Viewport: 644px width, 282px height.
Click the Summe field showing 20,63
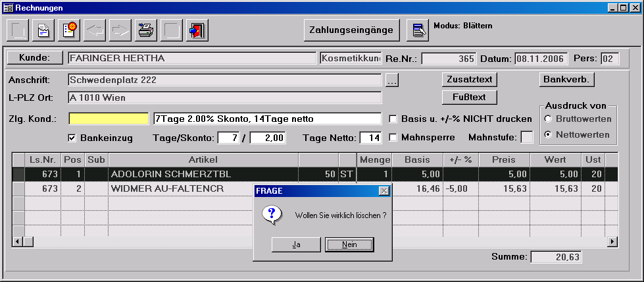pos(556,258)
